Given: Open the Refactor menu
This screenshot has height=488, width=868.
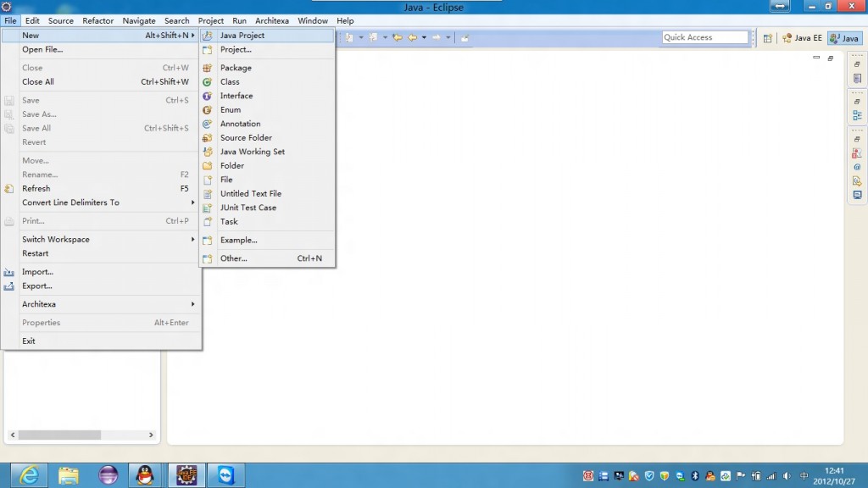Looking at the screenshot, I should [x=98, y=20].
